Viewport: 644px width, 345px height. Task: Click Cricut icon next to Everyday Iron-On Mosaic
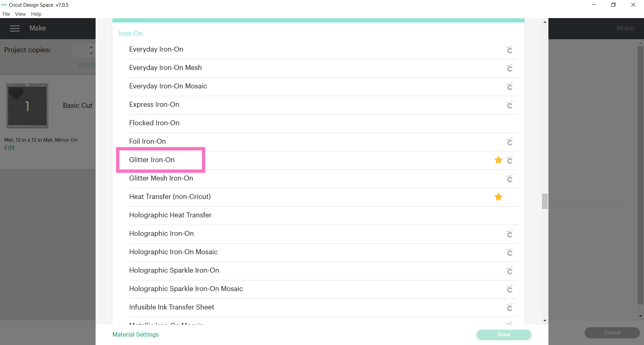point(509,86)
